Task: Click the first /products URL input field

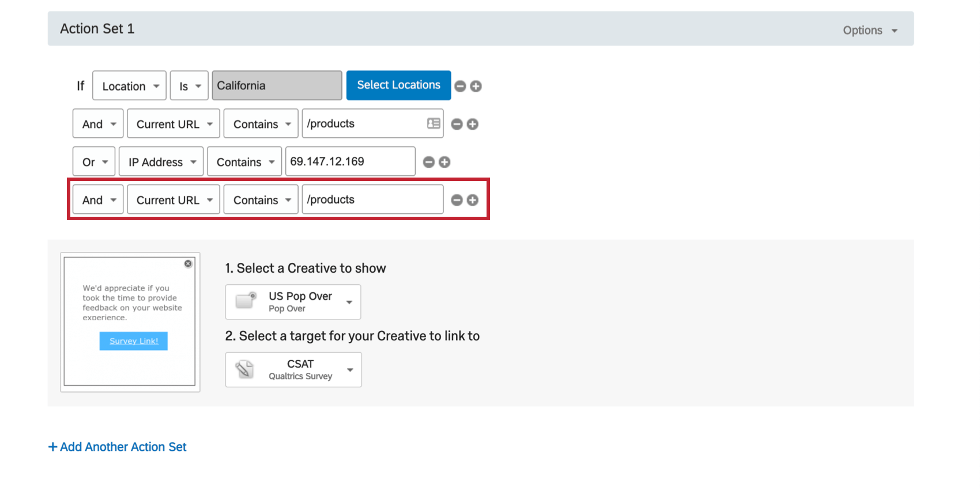Action: [x=373, y=123]
